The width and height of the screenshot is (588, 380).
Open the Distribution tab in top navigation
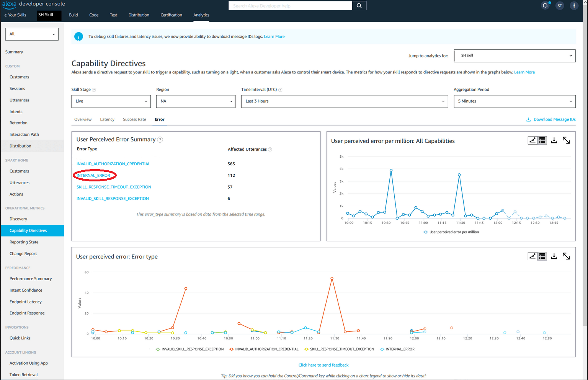139,15
